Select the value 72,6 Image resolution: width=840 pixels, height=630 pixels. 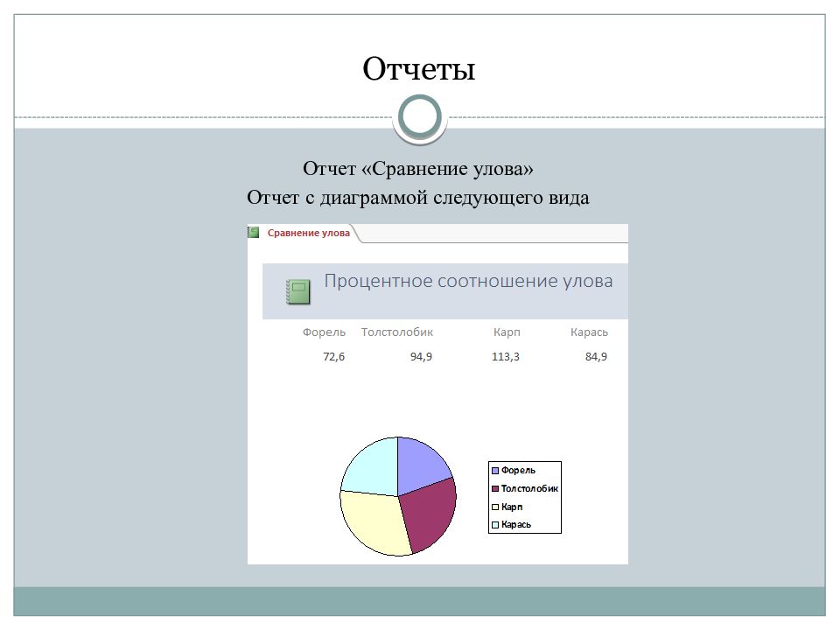pos(333,357)
